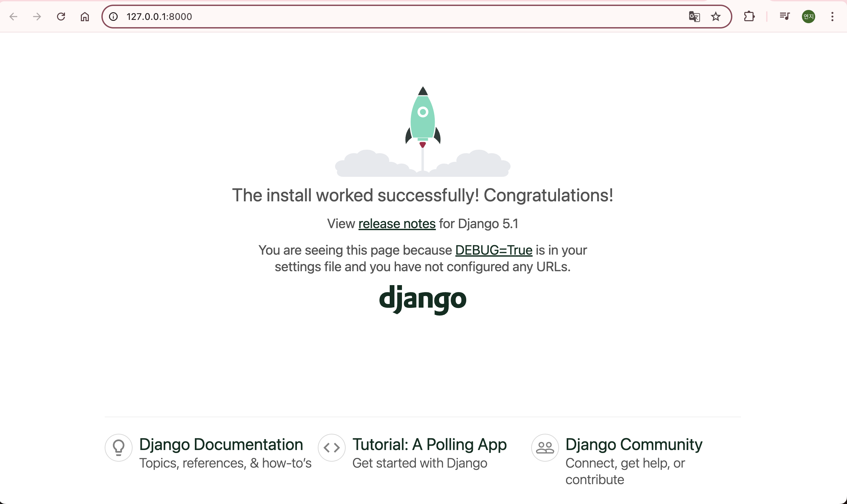The width and height of the screenshot is (847, 504).
Task: Bookmark this page with the star
Action: tap(715, 16)
